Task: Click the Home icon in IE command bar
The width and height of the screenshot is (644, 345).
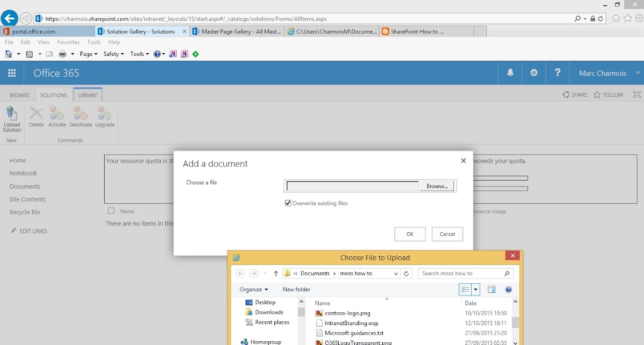Action: (x=8, y=54)
